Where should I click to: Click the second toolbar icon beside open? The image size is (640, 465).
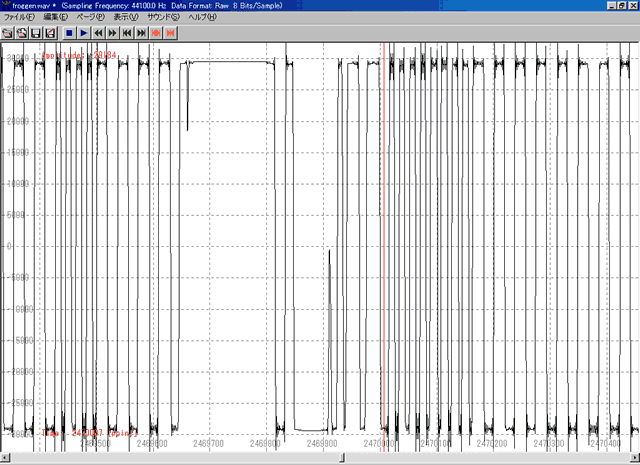[x=21, y=33]
